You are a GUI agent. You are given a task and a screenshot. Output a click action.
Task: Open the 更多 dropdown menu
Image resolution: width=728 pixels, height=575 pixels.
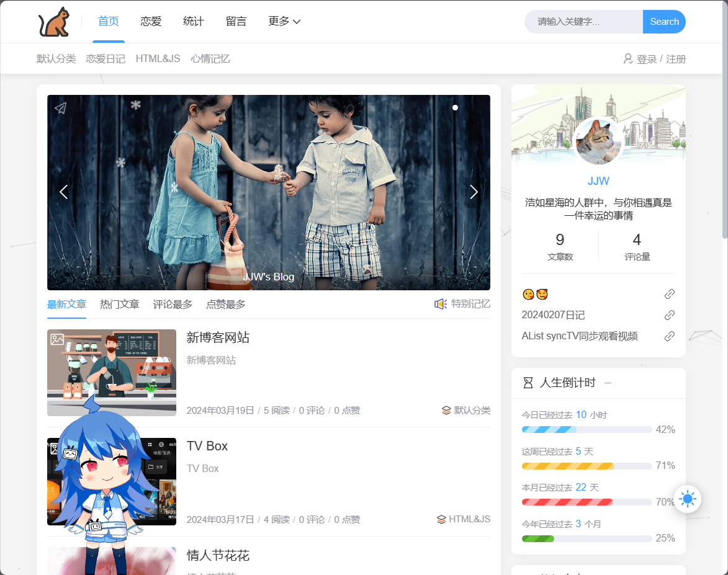tap(284, 21)
